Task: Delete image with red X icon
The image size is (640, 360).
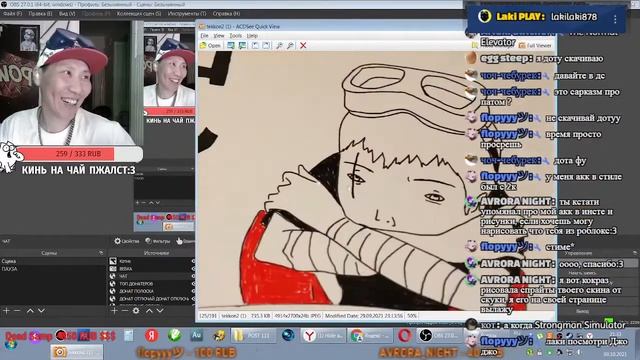Action: [303, 45]
